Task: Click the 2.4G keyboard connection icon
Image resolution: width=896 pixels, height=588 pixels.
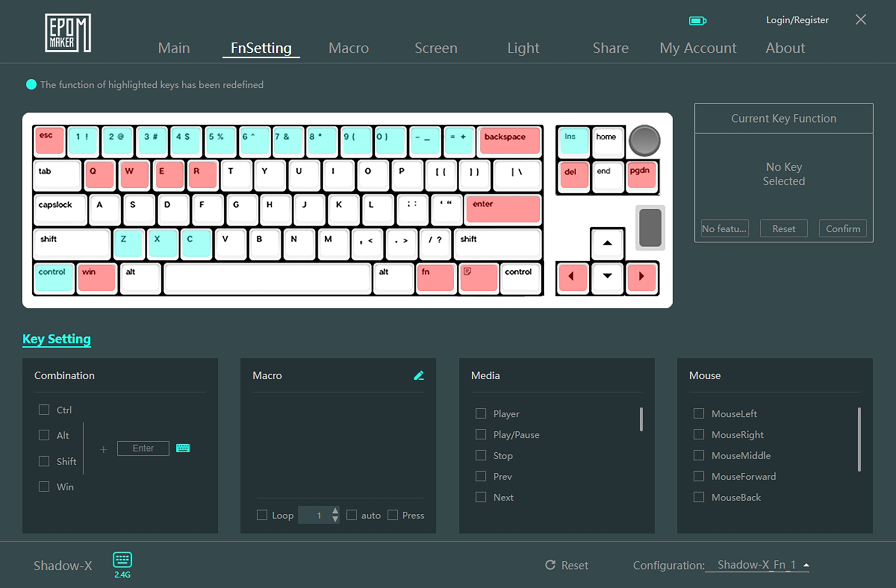Action: click(122, 560)
